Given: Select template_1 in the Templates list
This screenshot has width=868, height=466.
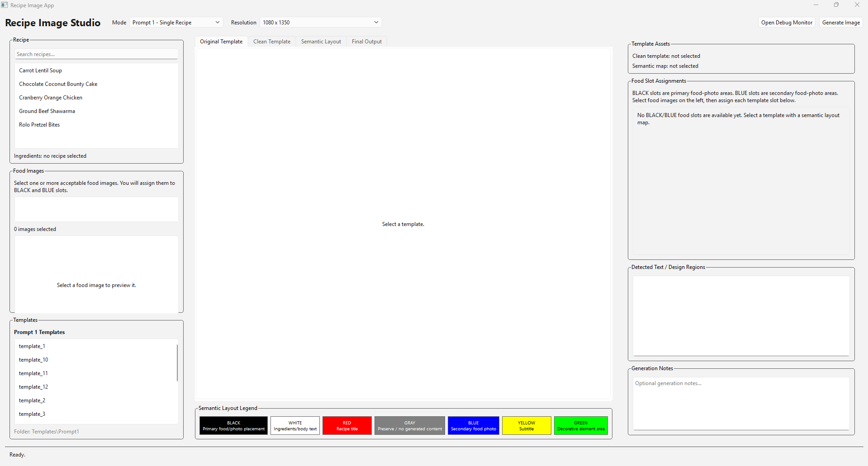Looking at the screenshot, I should (95, 346).
